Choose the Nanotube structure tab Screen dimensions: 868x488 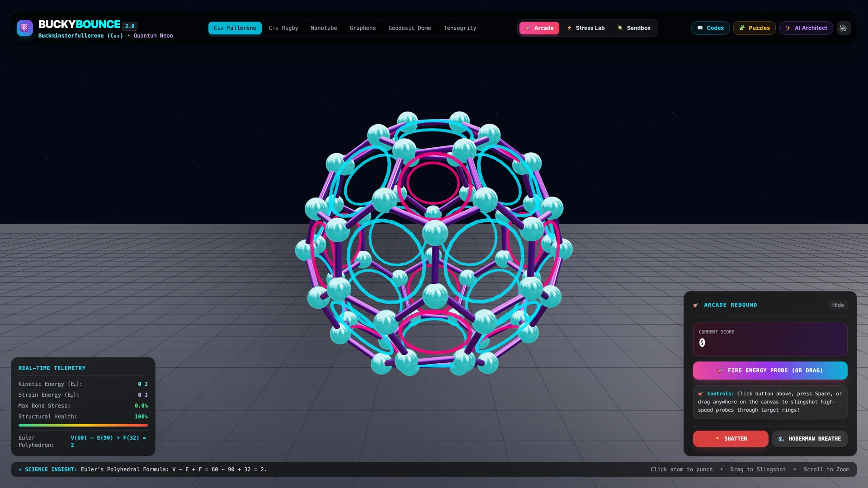(324, 28)
